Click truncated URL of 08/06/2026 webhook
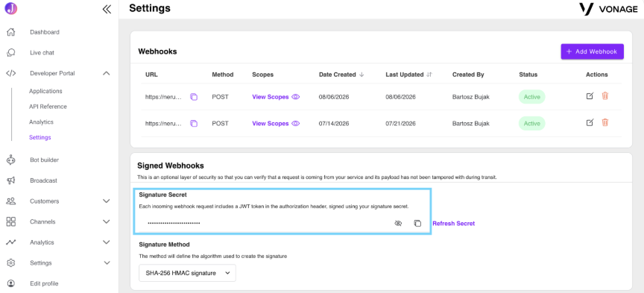Viewport: 644px width, 293px height. coord(163,97)
